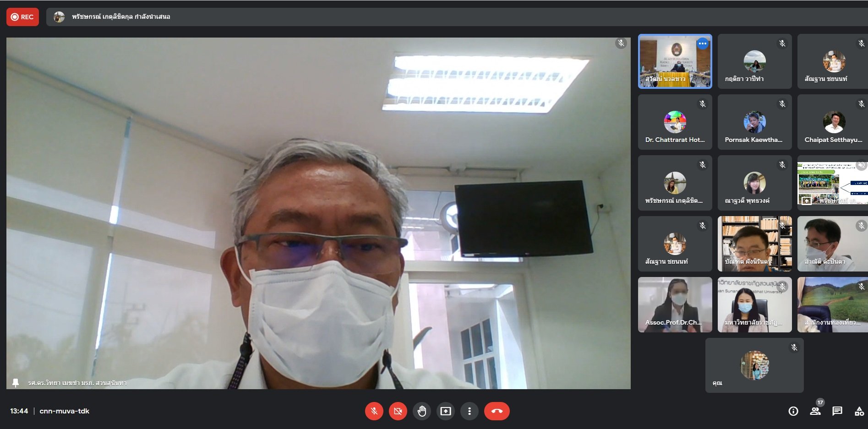Turn on the camera
This screenshot has height=429, width=868.
(x=398, y=411)
